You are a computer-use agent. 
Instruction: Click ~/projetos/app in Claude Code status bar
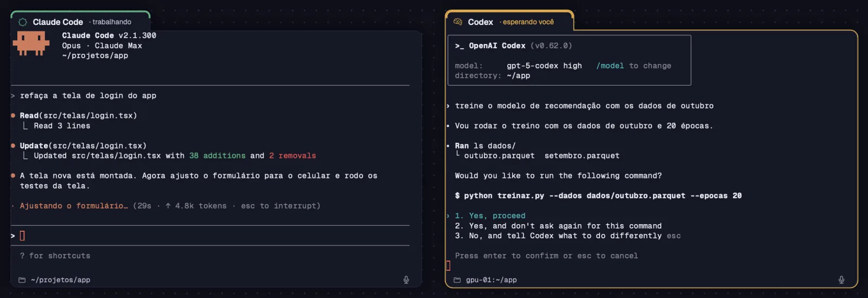coord(61,280)
